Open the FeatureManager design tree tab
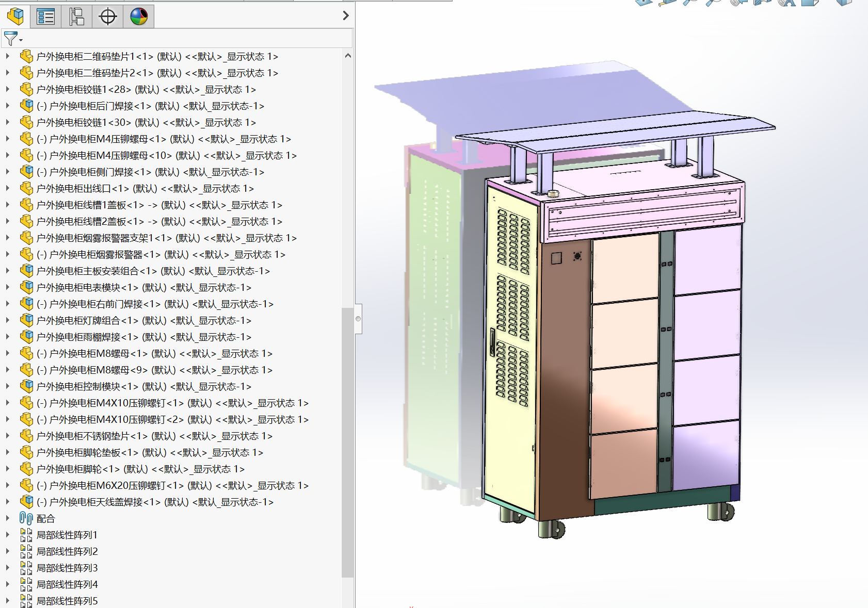The width and height of the screenshot is (868, 608). (15, 17)
